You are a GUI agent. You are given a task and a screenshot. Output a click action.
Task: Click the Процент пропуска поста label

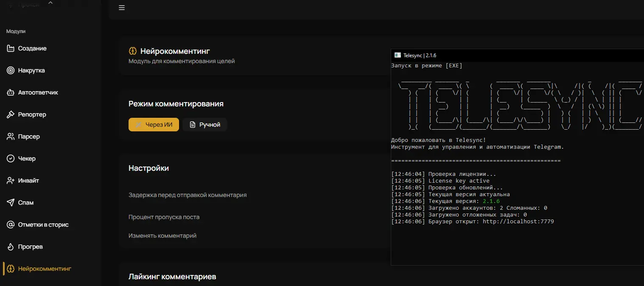(164, 217)
